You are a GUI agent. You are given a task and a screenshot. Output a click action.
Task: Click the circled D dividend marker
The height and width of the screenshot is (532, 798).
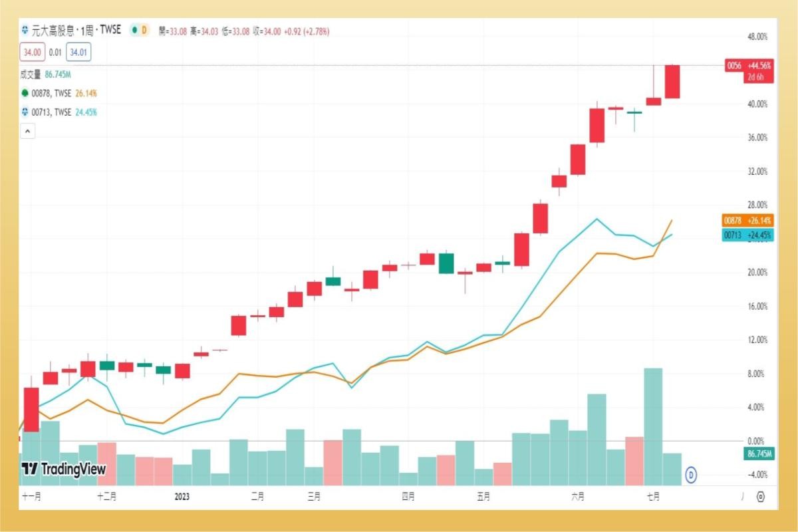coord(691,475)
